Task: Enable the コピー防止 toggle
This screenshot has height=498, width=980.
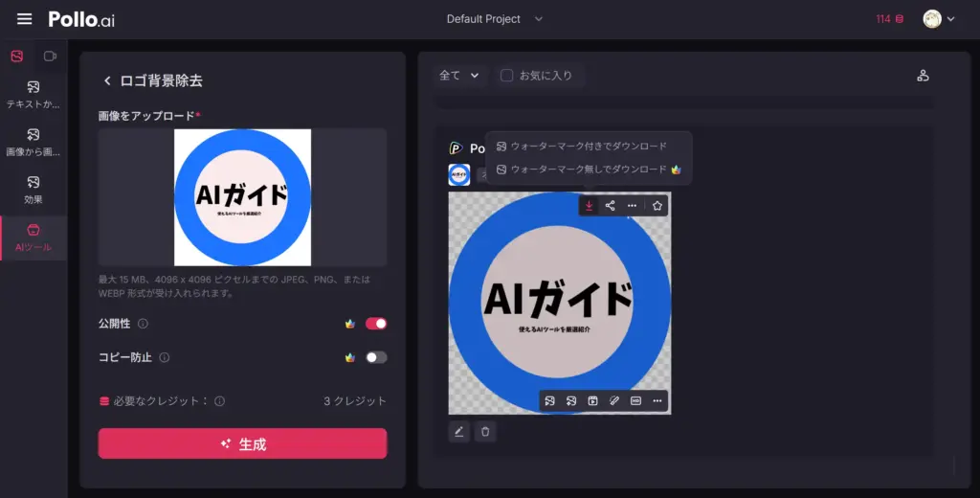Action: click(x=376, y=357)
